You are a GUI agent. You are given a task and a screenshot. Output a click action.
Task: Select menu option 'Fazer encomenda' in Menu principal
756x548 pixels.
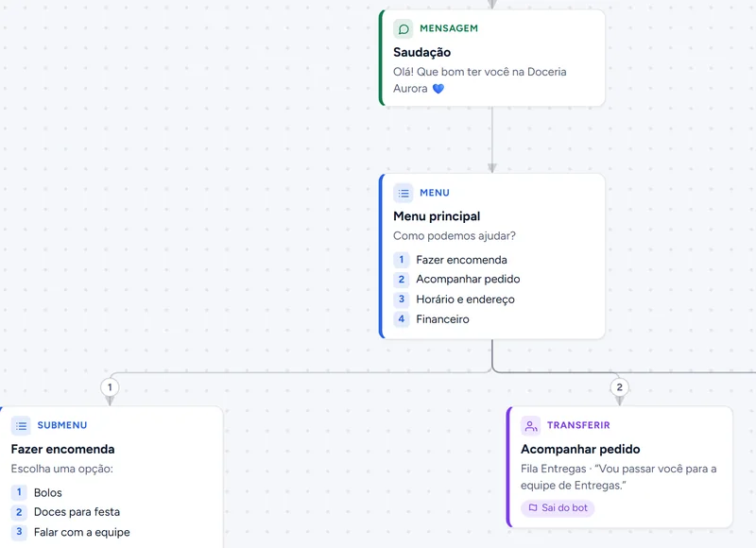(x=461, y=260)
